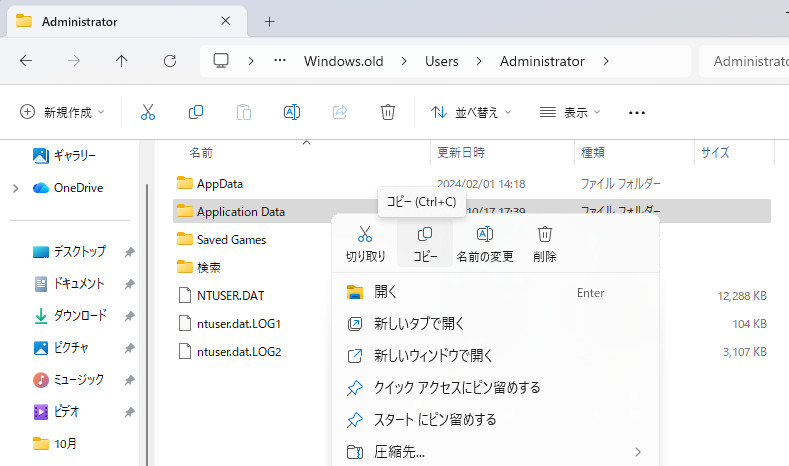This screenshot has height=466, width=789.
Task: Select the ntuser.dat.LOG1 file
Action: tap(229, 324)
